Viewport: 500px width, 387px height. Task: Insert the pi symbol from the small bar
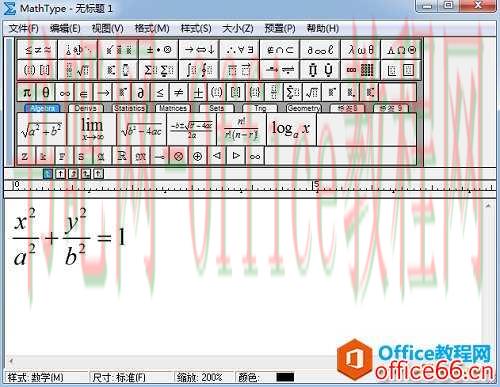(27, 92)
